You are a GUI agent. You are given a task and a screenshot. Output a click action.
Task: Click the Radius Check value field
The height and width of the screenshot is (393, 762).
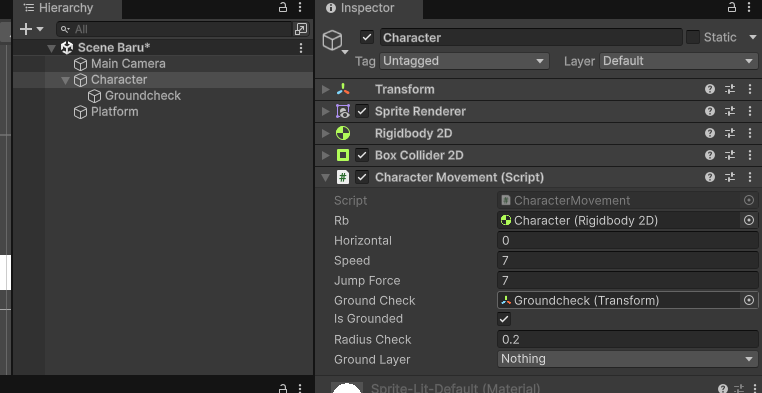point(627,340)
